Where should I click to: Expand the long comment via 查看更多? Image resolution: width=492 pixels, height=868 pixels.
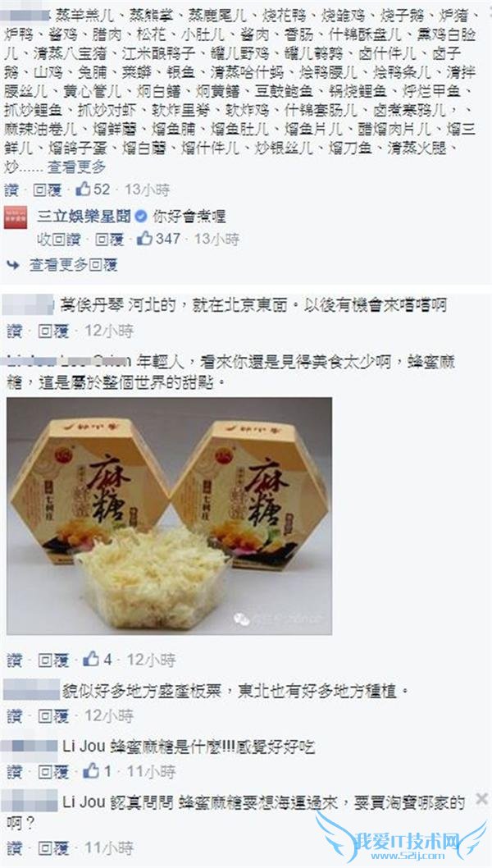(75, 166)
